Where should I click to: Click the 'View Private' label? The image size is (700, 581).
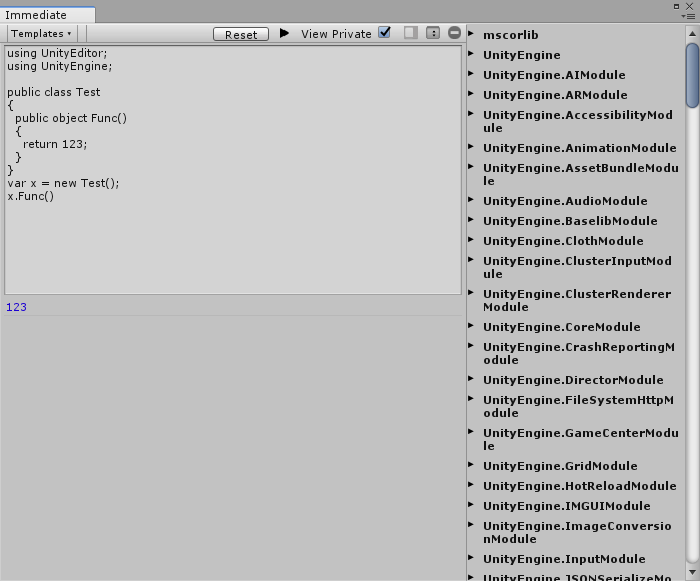tap(336, 34)
